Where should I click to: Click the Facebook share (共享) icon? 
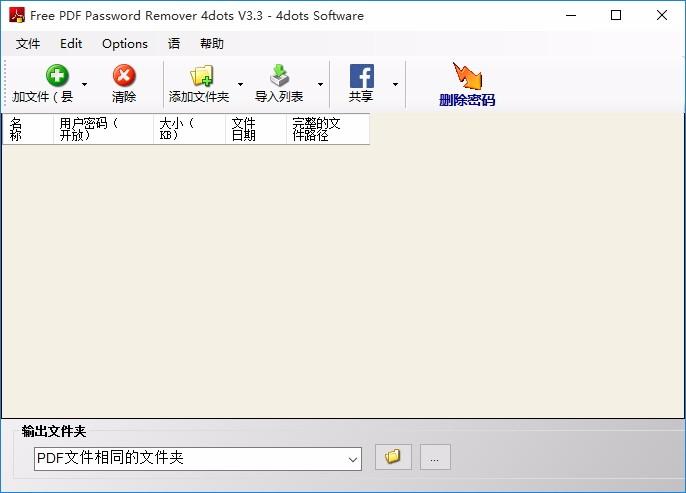point(361,76)
